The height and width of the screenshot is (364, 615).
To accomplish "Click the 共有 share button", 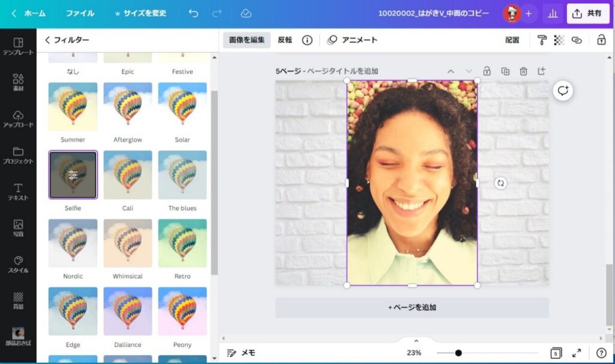I will [x=587, y=13].
